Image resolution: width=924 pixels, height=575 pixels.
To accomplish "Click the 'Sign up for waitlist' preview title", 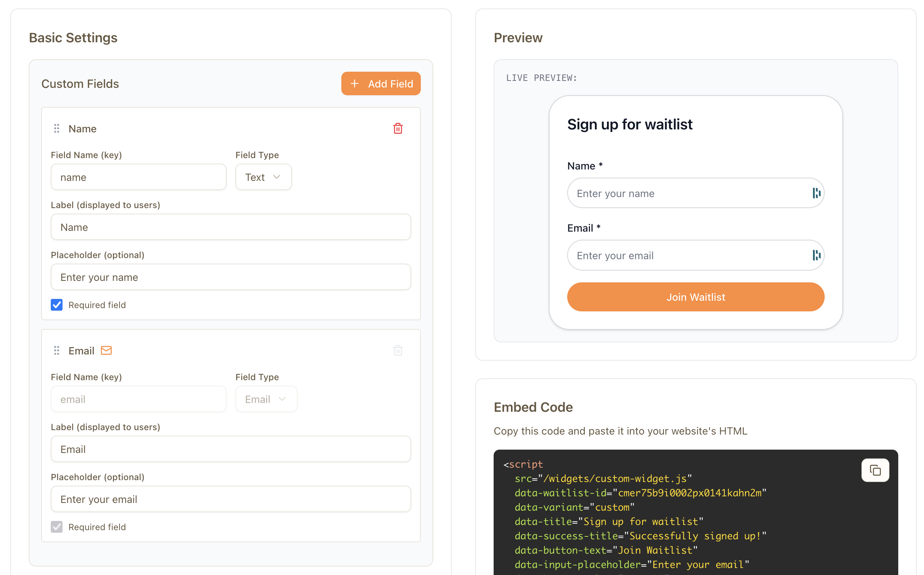I will point(630,124).
